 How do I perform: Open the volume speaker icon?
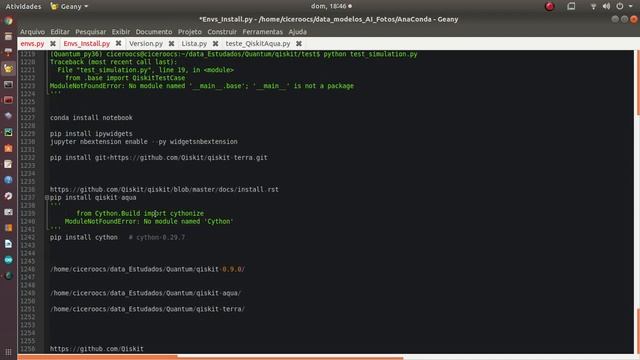tap(607, 6)
